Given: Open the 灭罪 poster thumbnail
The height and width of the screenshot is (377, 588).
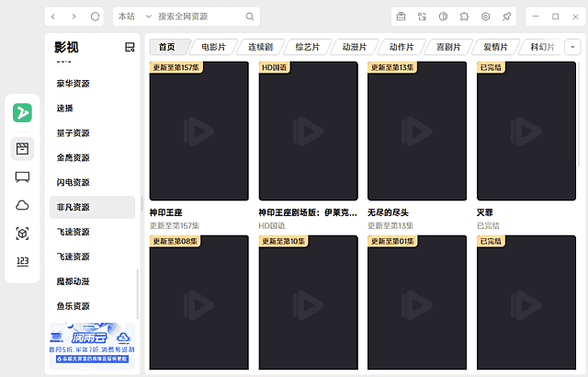Looking at the screenshot, I should tap(526, 131).
